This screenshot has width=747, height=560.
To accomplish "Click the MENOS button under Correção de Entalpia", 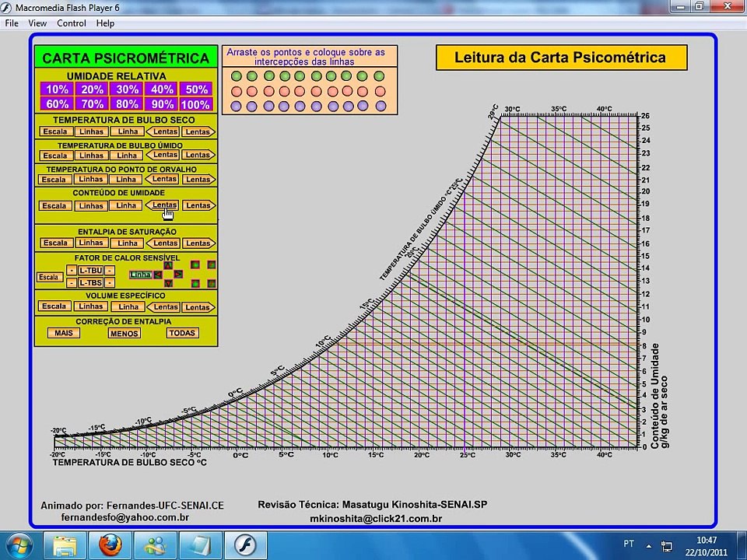I will pyautogui.click(x=124, y=334).
